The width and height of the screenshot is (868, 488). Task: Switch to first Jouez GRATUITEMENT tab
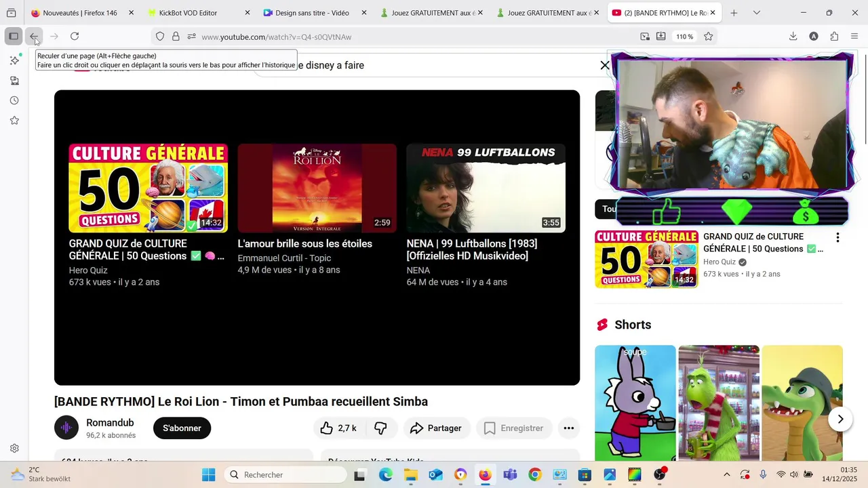tap(432, 13)
